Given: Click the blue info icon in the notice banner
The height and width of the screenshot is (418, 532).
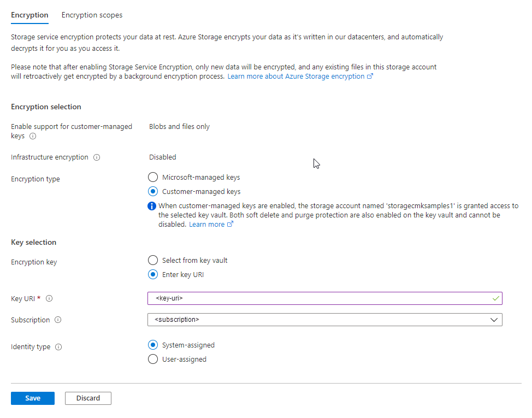Looking at the screenshot, I should 152,206.
